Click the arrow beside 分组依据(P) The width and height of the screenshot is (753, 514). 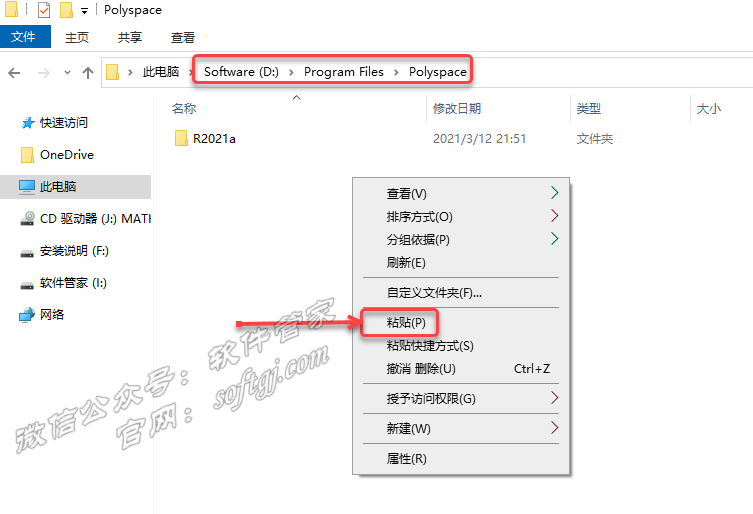(x=555, y=238)
